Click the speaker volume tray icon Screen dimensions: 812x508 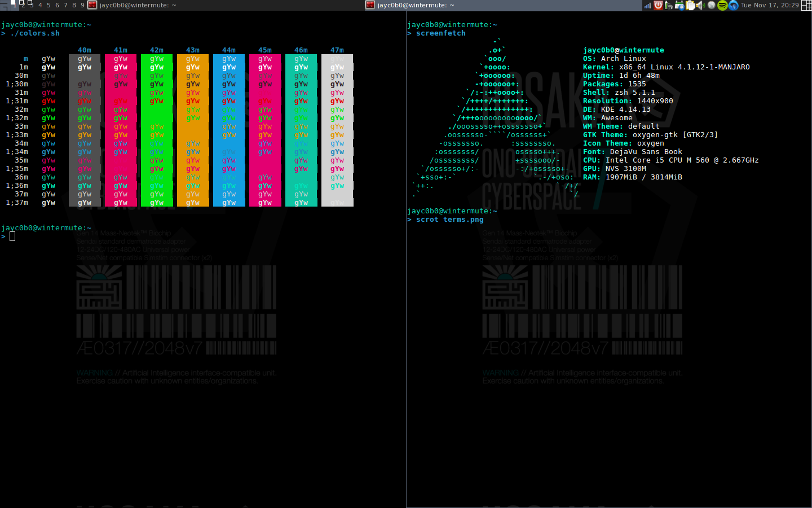(700, 6)
